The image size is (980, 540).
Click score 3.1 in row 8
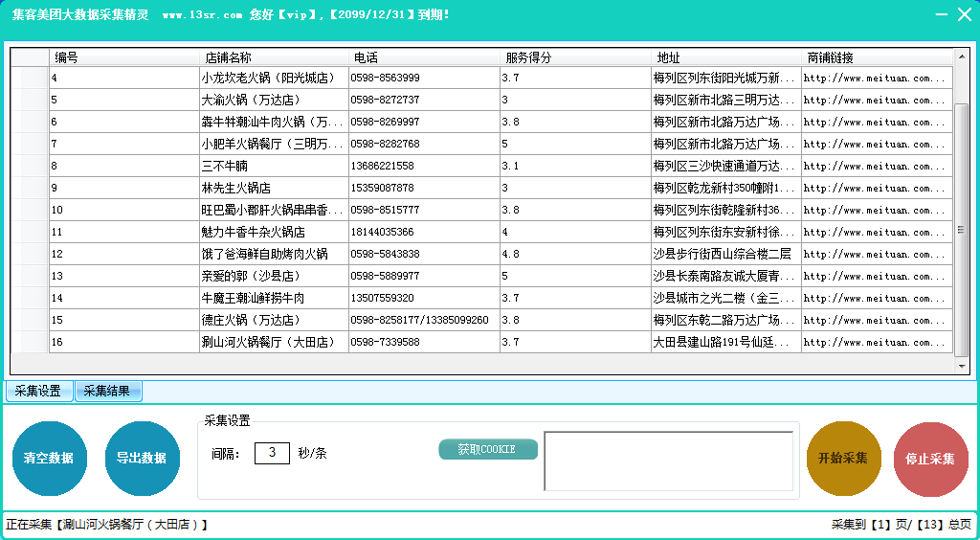click(x=511, y=167)
